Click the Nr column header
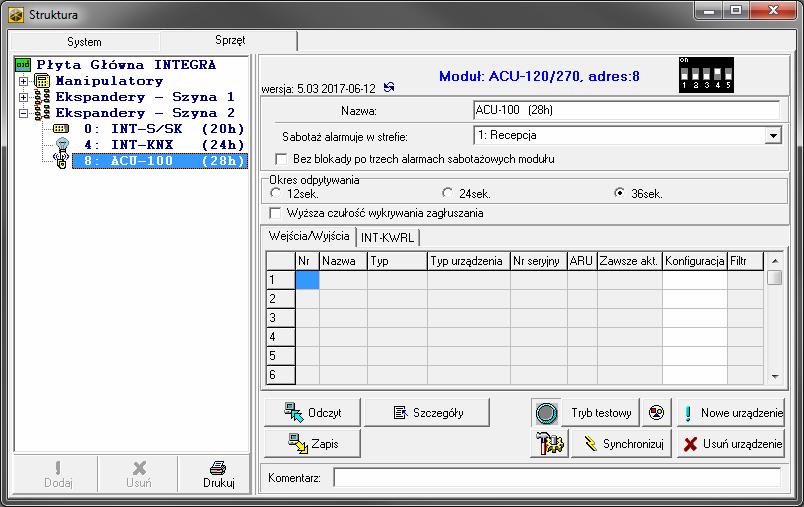Image resolution: width=804 pixels, height=507 pixels. click(x=307, y=261)
